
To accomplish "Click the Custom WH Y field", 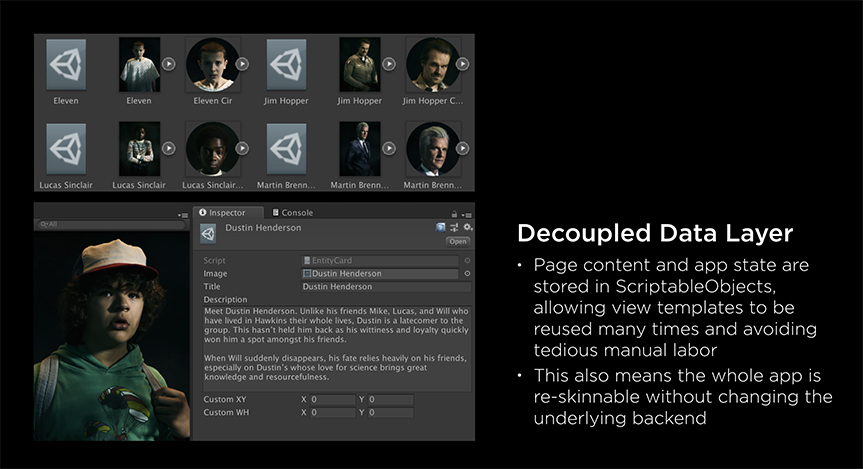I will (390, 412).
